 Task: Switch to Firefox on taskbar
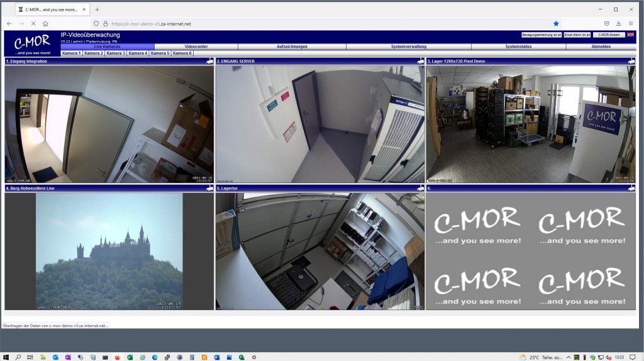click(x=118, y=357)
